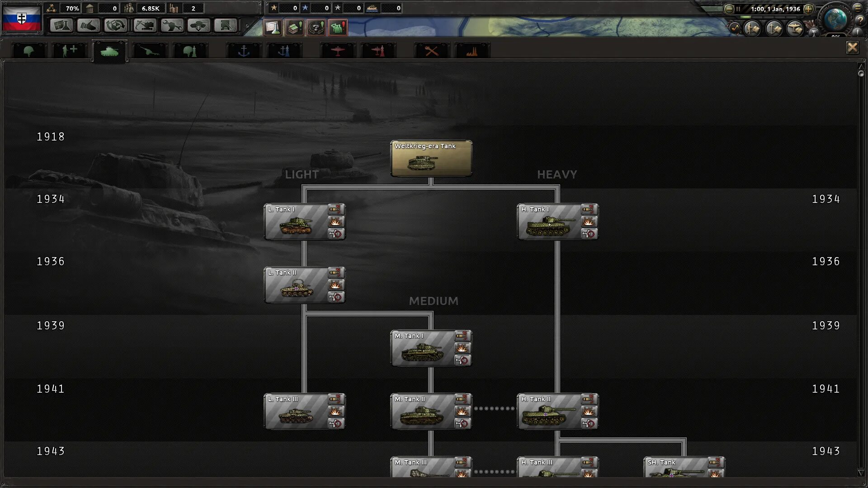Increase game speed with plus button
868x488 pixels.
click(x=808, y=9)
